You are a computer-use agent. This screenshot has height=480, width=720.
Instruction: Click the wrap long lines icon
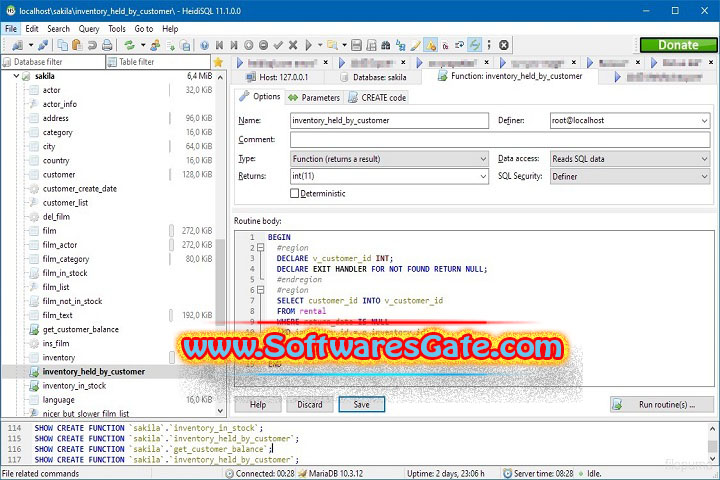[460, 45]
